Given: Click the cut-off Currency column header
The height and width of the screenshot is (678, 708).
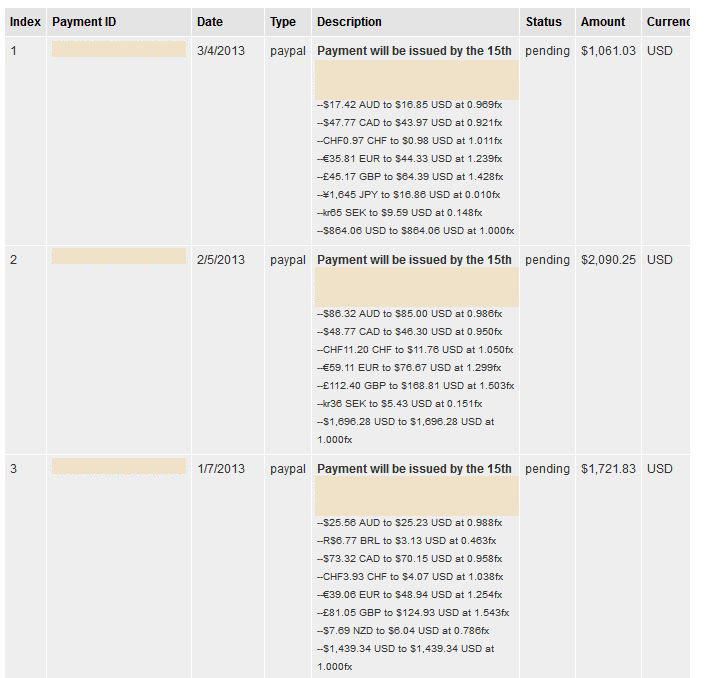Looking at the screenshot, I should 668,22.
